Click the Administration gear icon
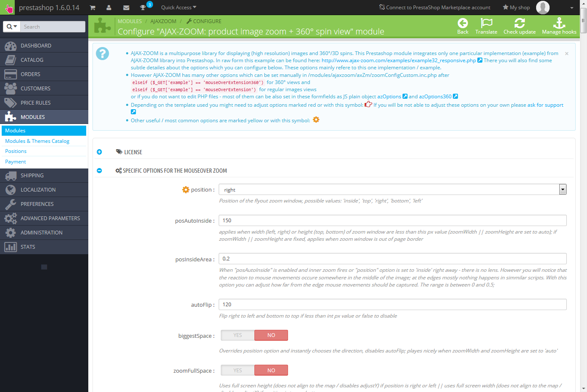 (11, 233)
